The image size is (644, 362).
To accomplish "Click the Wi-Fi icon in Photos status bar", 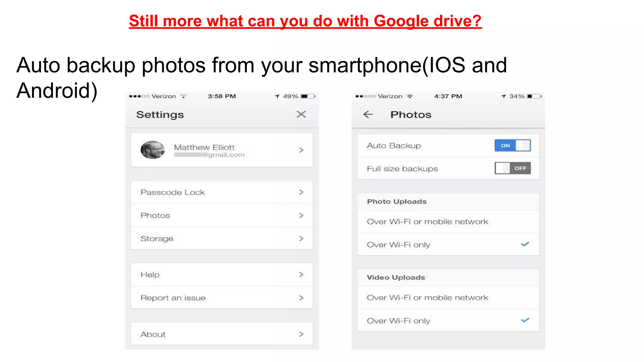I will click(x=409, y=96).
